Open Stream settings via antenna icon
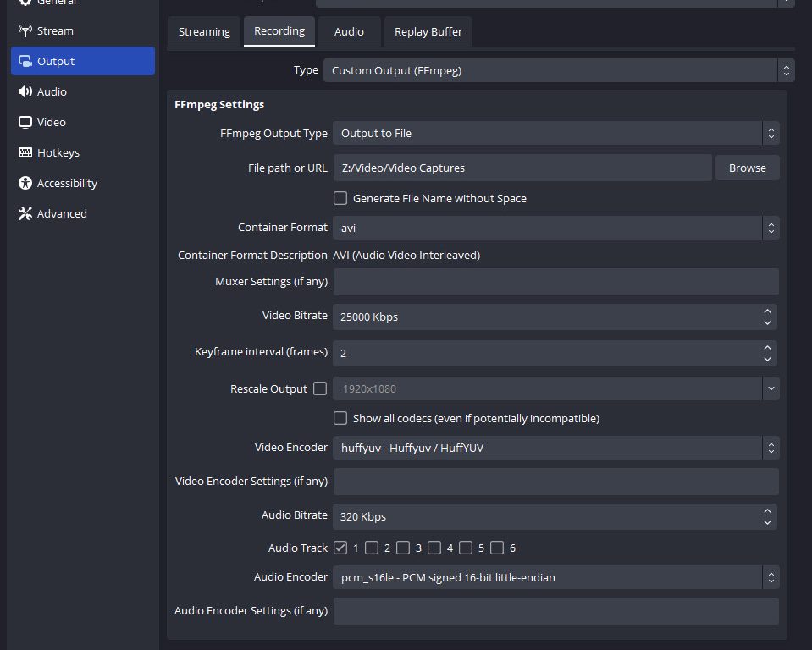This screenshot has height=650, width=812. click(25, 31)
